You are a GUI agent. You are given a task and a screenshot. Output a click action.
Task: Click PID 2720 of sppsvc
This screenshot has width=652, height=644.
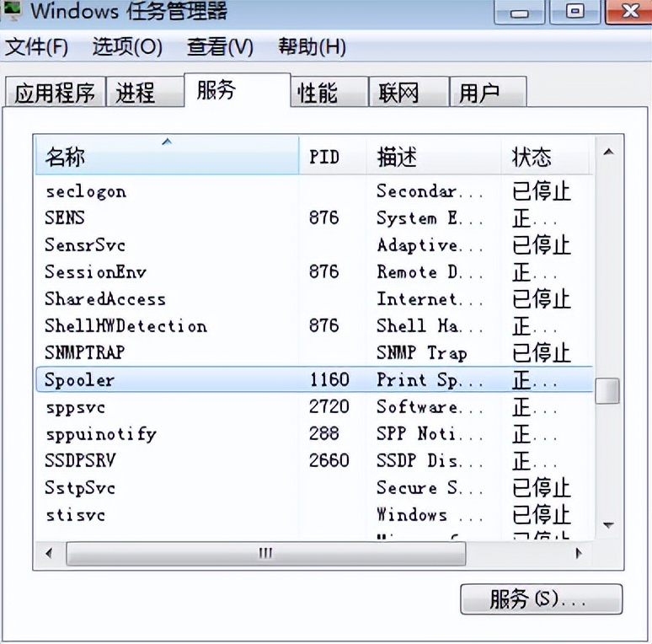(329, 406)
